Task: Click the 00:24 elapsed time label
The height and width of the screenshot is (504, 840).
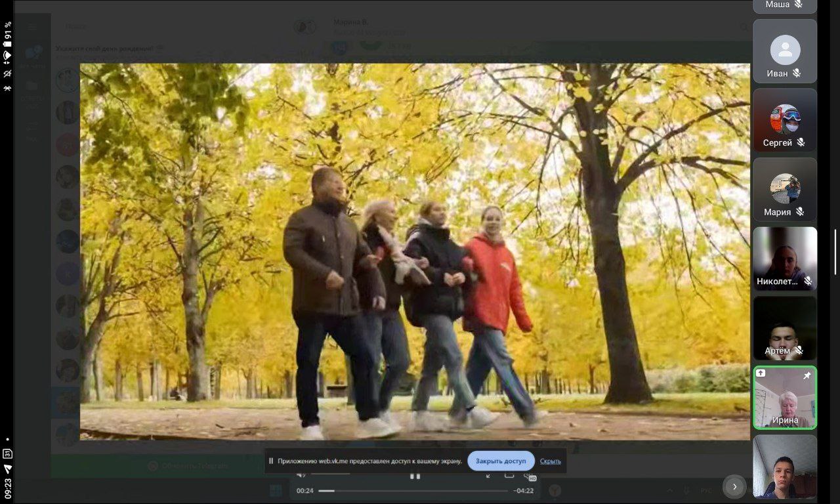Action: [304, 491]
